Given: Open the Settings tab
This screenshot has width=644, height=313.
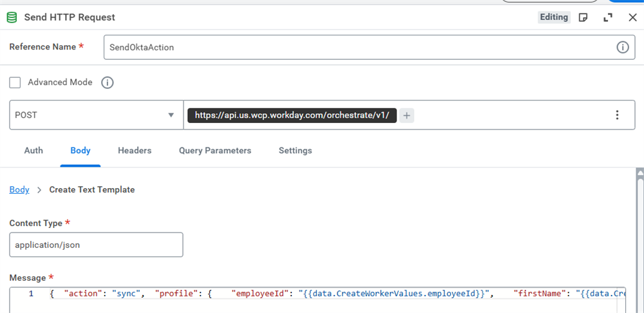Looking at the screenshot, I should tap(296, 150).
